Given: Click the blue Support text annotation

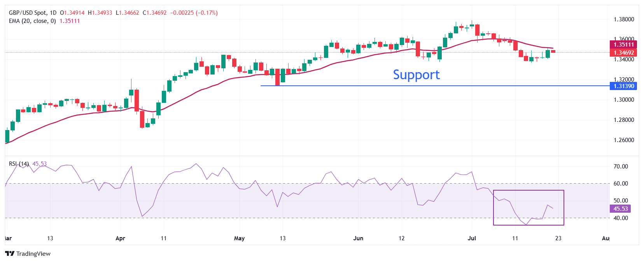Looking at the screenshot, I should click(416, 75).
